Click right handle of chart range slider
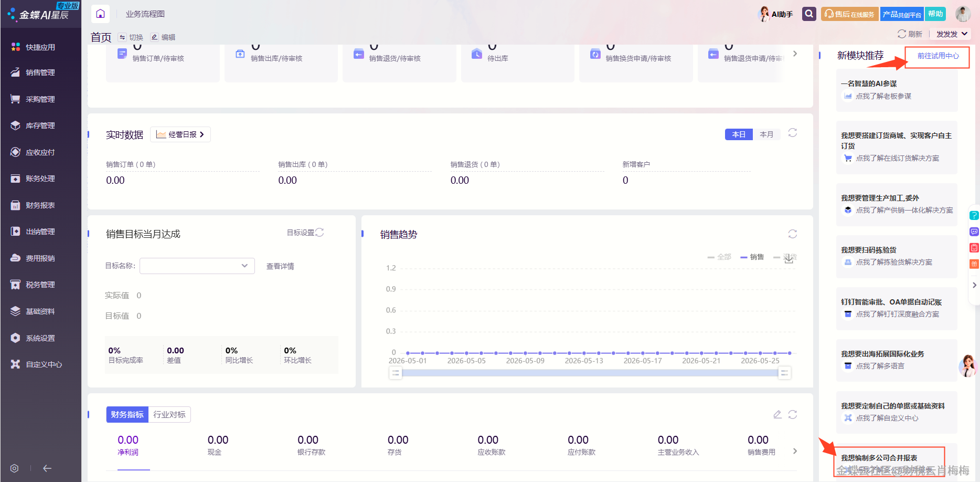 [x=784, y=373]
